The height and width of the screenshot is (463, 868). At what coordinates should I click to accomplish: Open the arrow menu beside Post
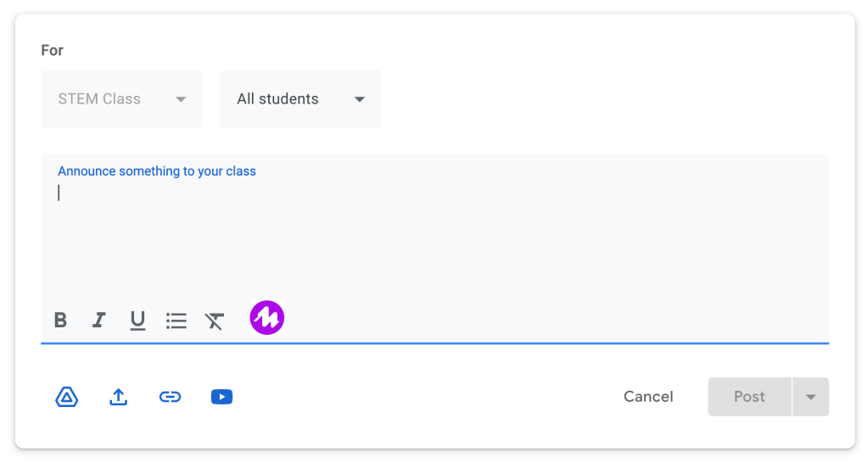(811, 397)
